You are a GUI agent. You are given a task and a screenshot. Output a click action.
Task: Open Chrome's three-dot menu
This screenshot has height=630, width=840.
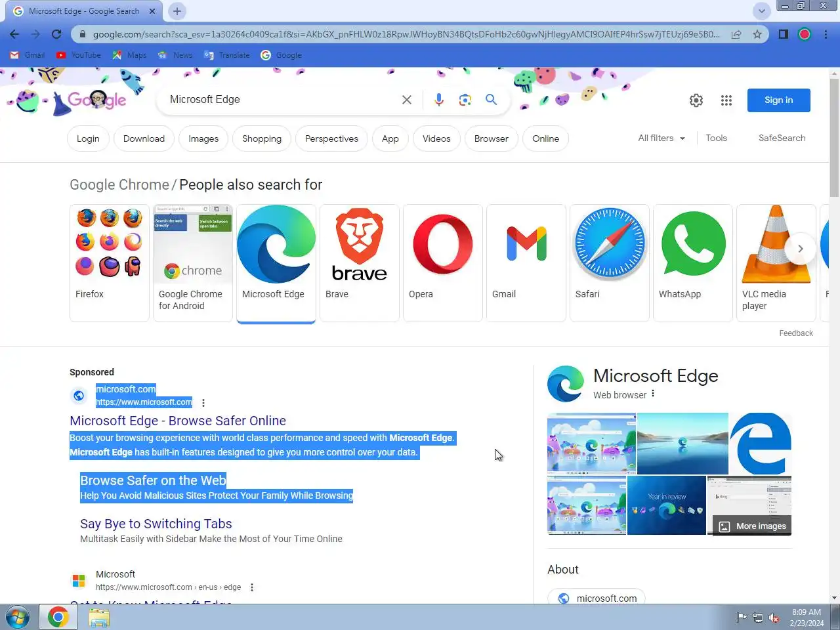[826, 34]
